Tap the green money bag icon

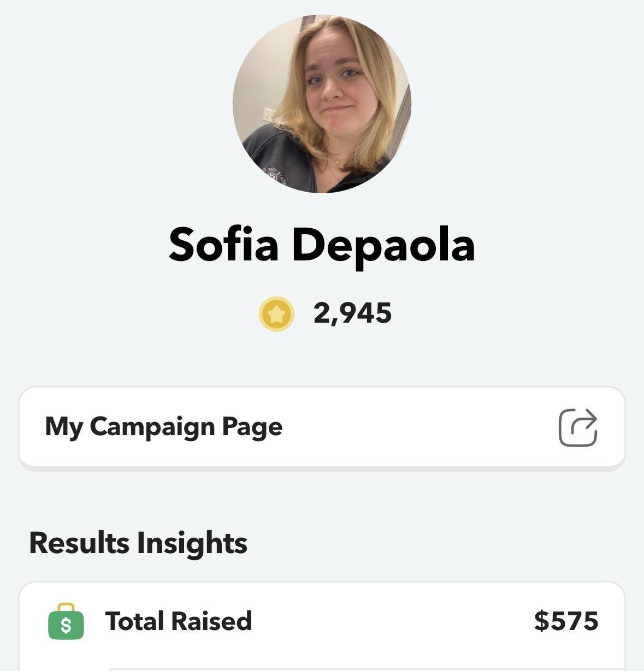66,622
